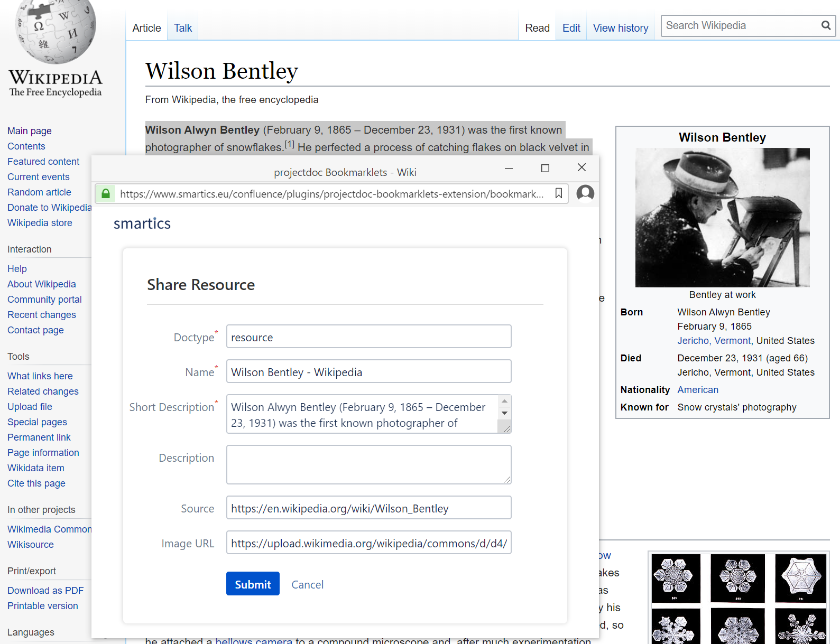Open Recent changes link
Screen dimensions: 840x644
coord(42,315)
